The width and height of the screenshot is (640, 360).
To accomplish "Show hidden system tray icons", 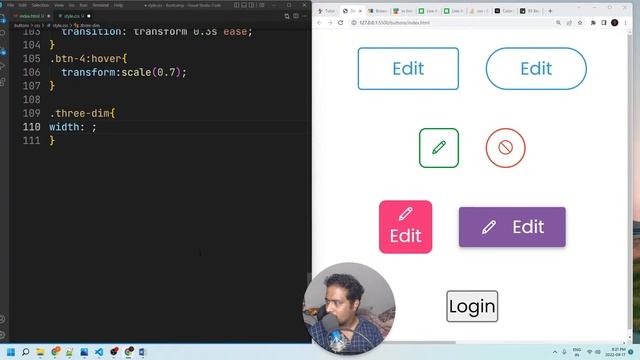I will (555, 352).
